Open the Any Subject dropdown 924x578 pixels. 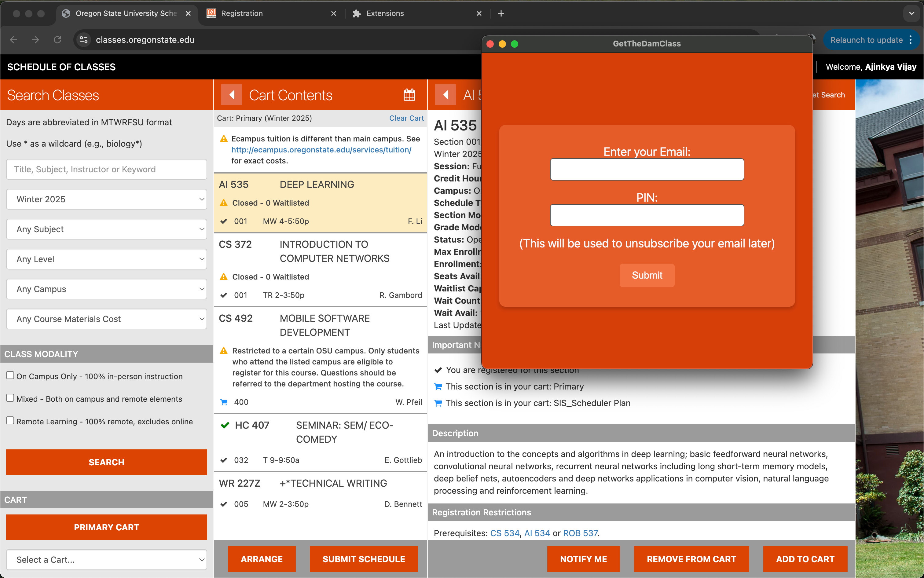tap(107, 229)
